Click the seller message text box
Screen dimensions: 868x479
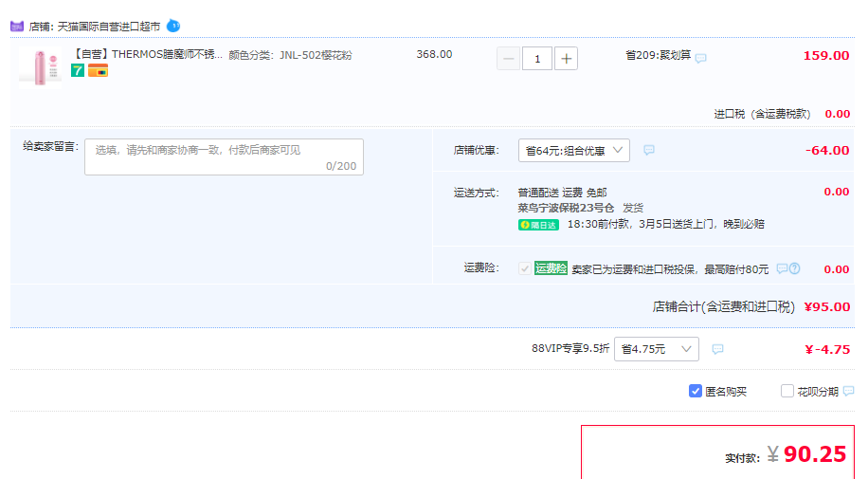pyautogui.click(x=224, y=157)
